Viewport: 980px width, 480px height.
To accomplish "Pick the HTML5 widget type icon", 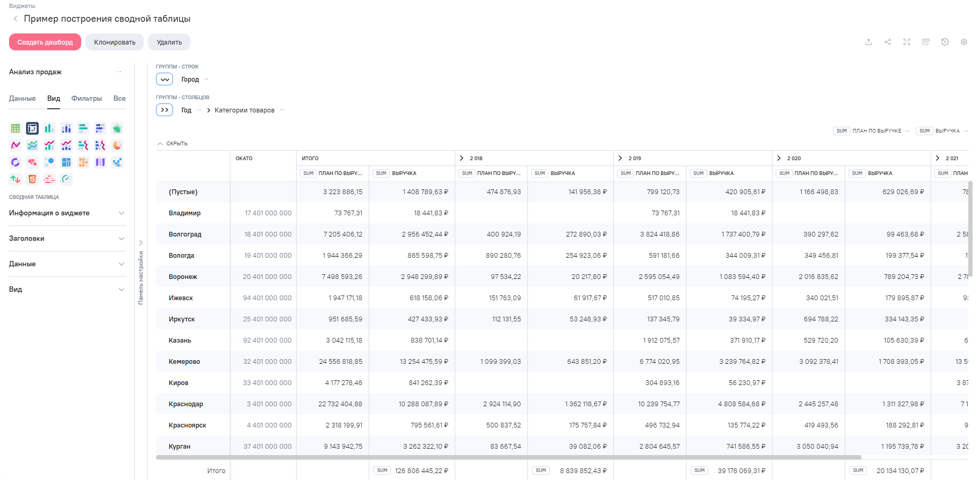I will click(x=32, y=179).
